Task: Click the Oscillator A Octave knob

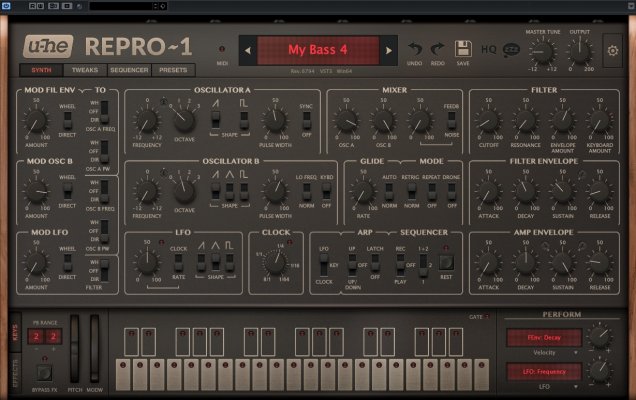Action: [185, 120]
